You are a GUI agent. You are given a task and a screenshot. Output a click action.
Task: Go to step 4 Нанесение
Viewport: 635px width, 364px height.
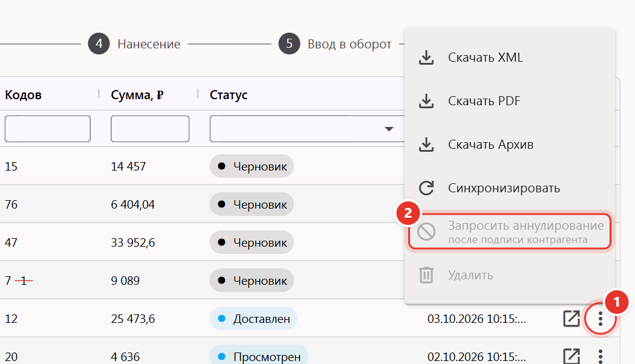[x=134, y=44]
